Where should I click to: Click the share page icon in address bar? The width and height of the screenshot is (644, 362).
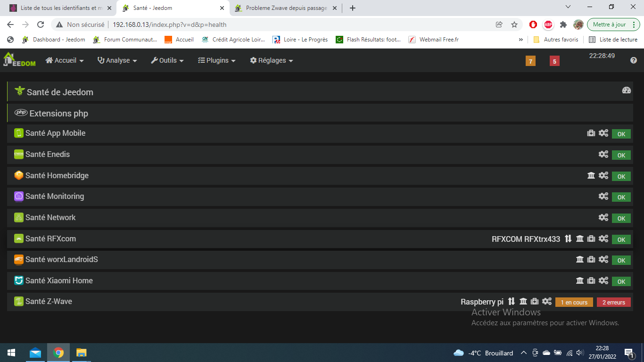pos(499,25)
